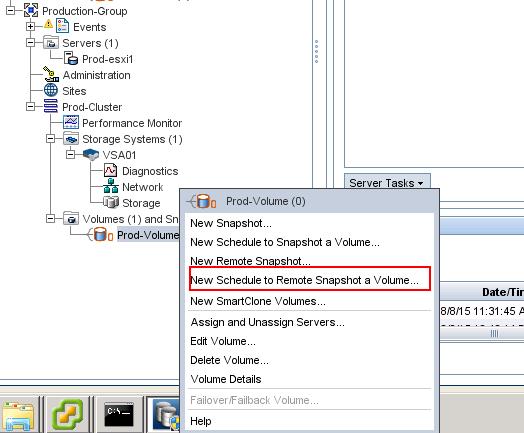Select the Prod-Volume tree label

point(148,235)
